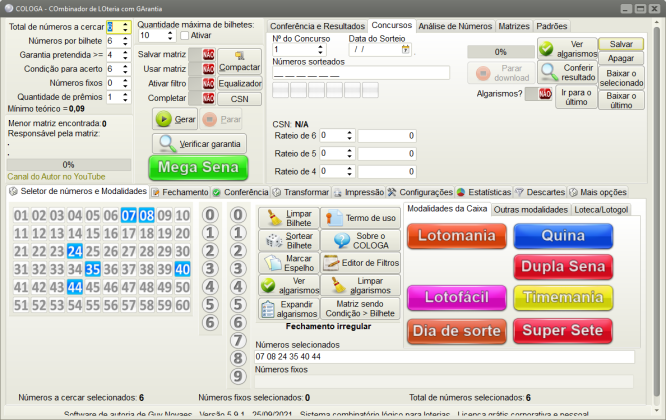
Task: Click the green Mega Sena button
Action: click(198, 168)
